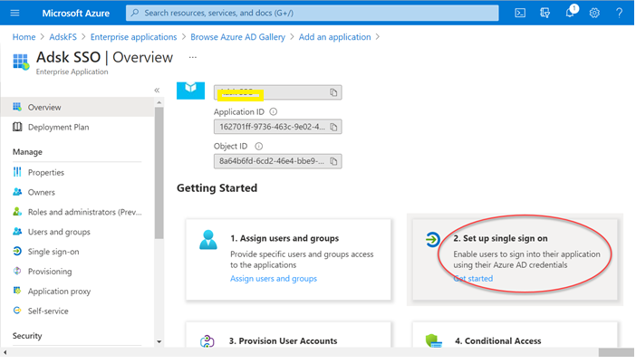This screenshot has width=636, height=364.
Task: Click the 'Security' section label in sidebar
Action: (x=27, y=336)
